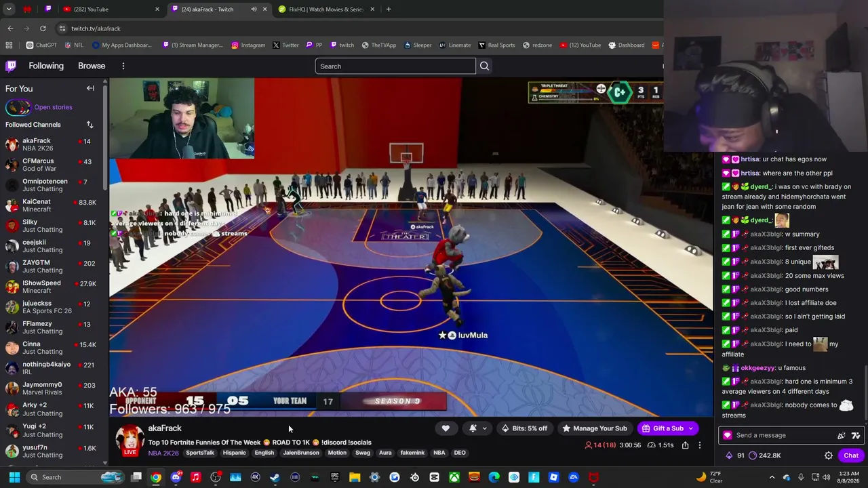This screenshot has width=868, height=488.
Task: Open the Following page
Action: (46, 66)
